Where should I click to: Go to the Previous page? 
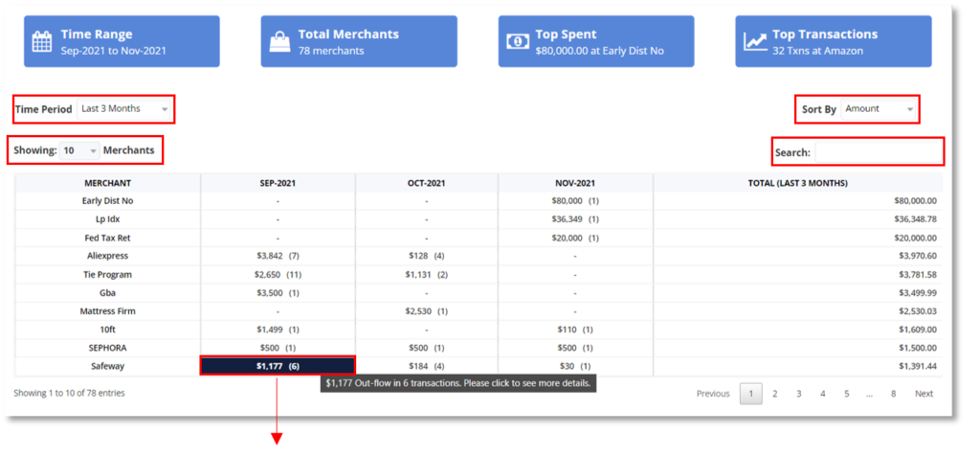713,394
